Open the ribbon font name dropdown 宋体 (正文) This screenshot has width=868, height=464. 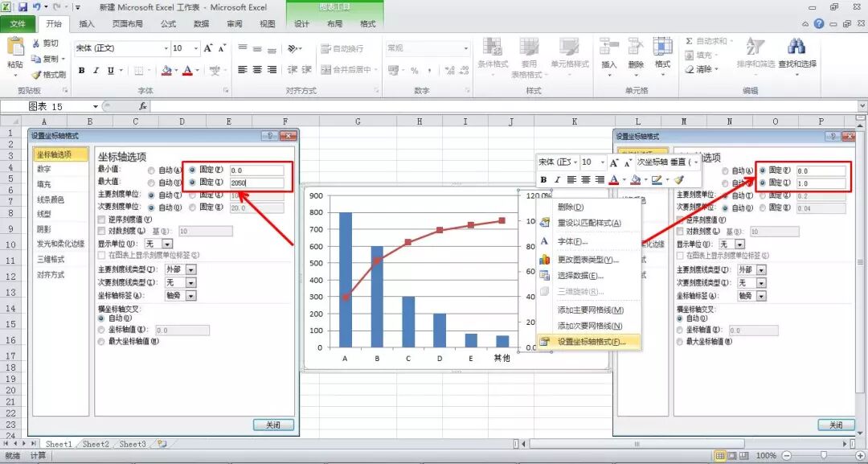click(x=166, y=49)
